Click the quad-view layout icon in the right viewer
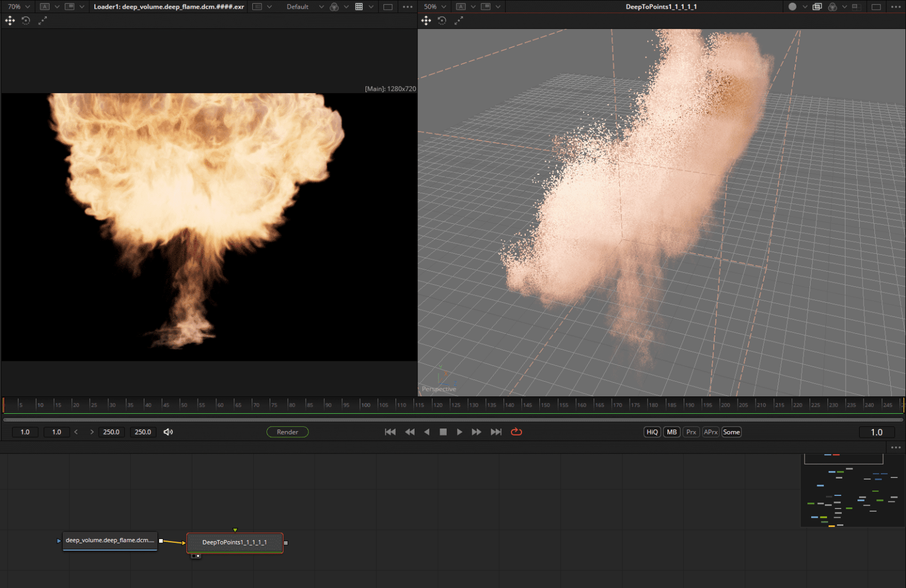906x588 pixels. (x=857, y=7)
